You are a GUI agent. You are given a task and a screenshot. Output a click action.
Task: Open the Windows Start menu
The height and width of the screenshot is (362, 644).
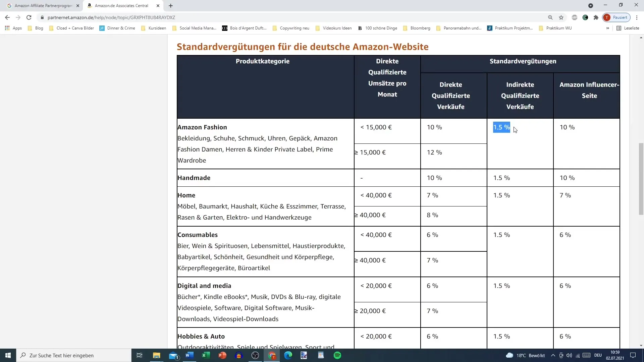pos(8,355)
